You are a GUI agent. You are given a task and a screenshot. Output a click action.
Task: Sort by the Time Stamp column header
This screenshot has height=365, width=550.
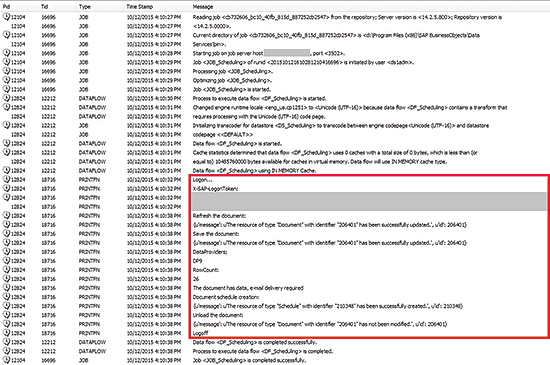[140, 7]
